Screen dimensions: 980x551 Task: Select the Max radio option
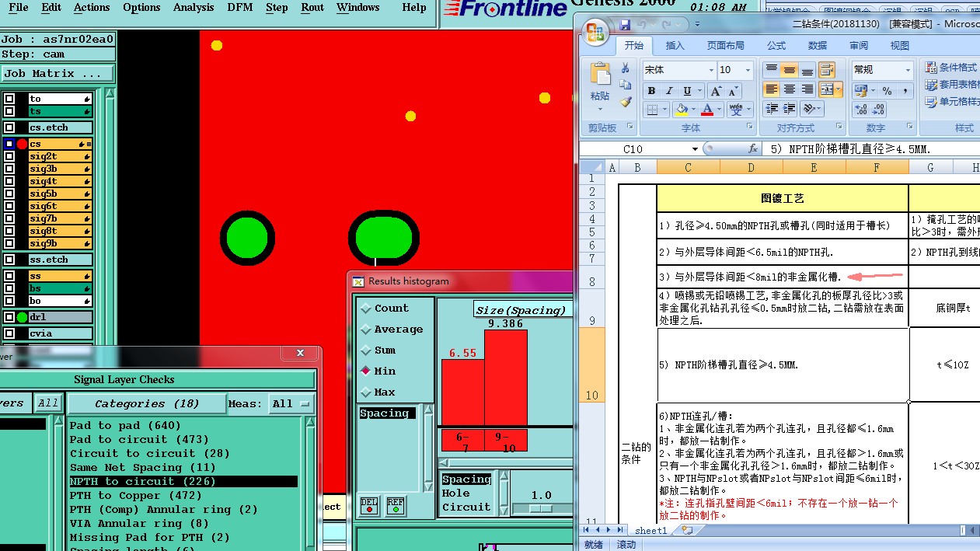pyautogui.click(x=365, y=392)
